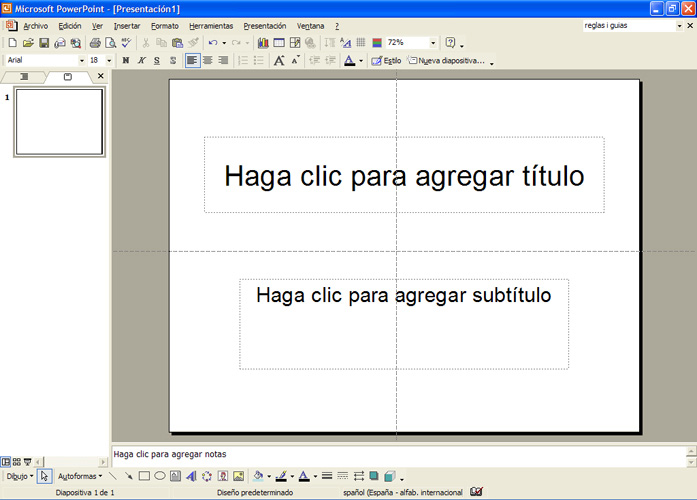Switch to the outline tab in the side pane

[x=24, y=77]
